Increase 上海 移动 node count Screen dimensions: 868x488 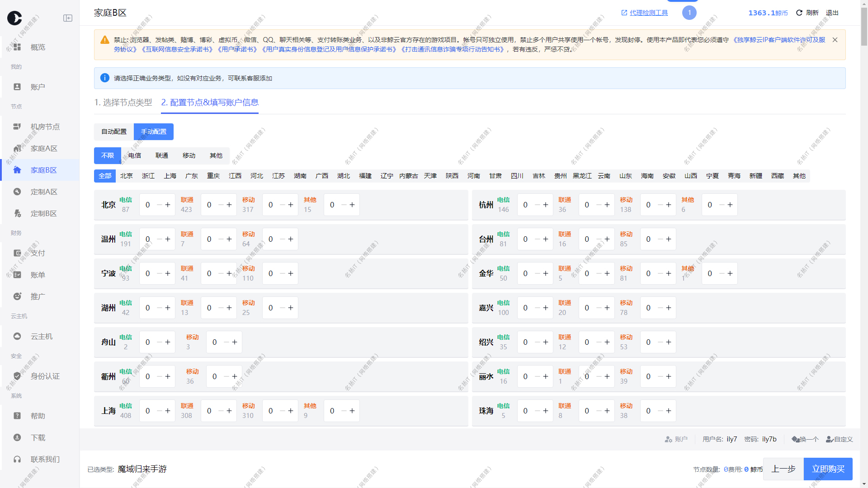coord(291,411)
